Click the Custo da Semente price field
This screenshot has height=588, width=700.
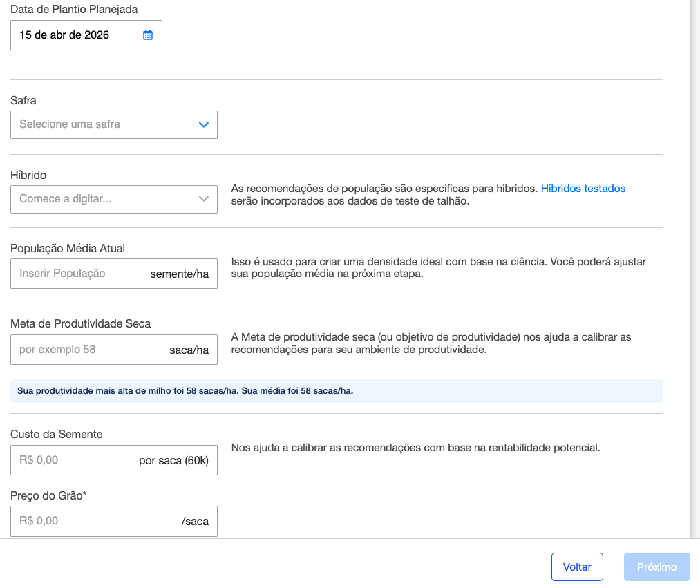(69, 460)
